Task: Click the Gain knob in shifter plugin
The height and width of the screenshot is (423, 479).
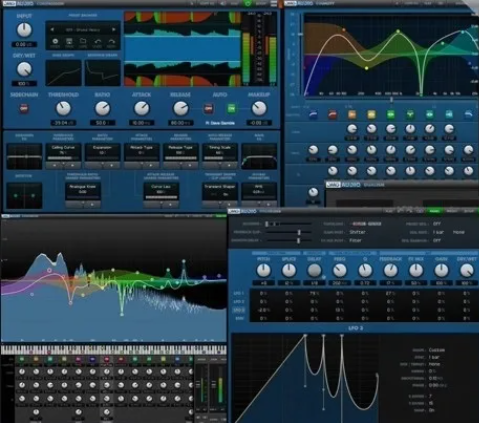Action: (x=441, y=270)
